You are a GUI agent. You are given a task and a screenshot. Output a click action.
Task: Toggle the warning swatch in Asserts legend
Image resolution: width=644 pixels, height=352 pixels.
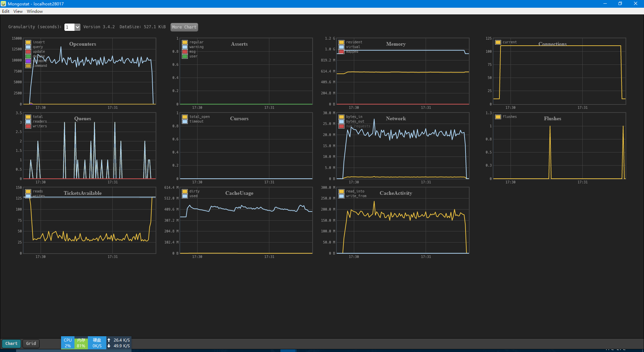(x=185, y=47)
